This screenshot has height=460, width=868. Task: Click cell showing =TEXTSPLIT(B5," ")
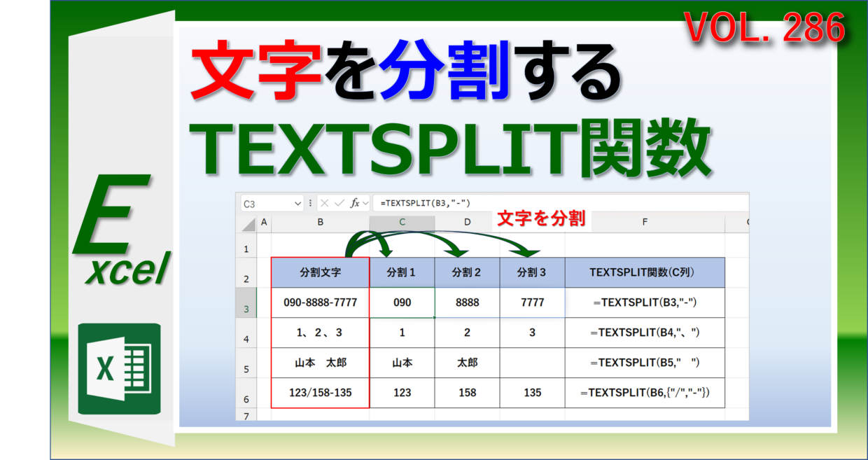(x=645, y=363)
